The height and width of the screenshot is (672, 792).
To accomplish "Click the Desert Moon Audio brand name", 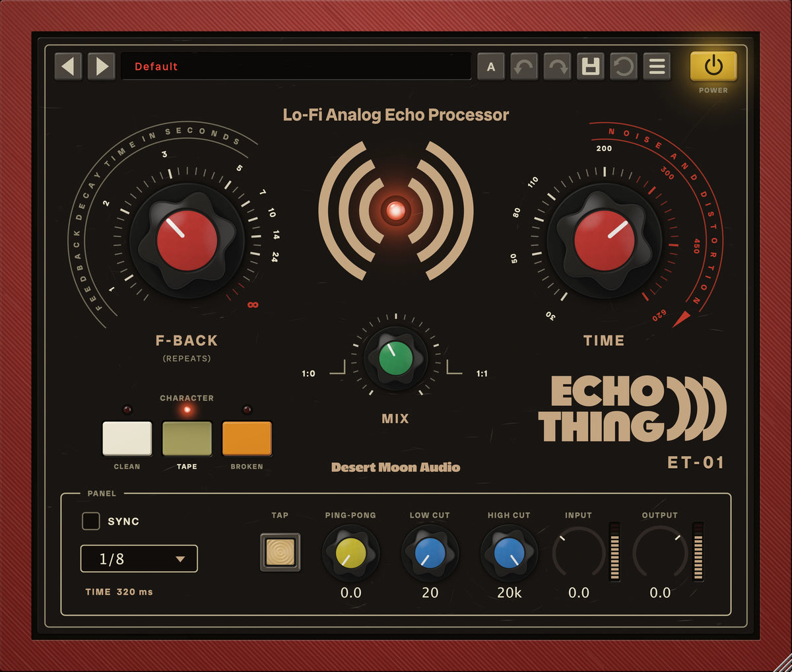I will pyautogui.click(x=395, y=467).
